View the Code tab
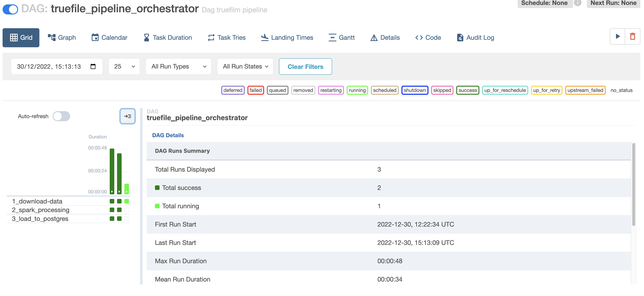Image resolution: width=644 pixels, height=296 pixels. click(428, 38)
